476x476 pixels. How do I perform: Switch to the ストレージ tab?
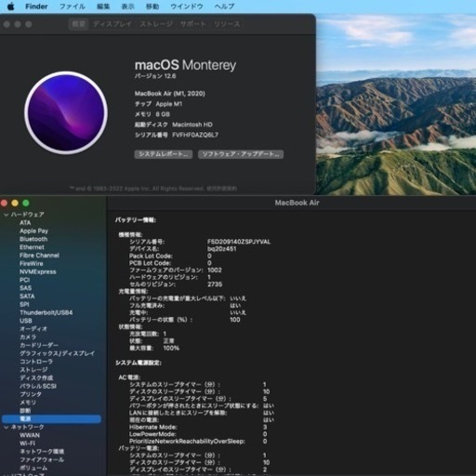[156, 24]
